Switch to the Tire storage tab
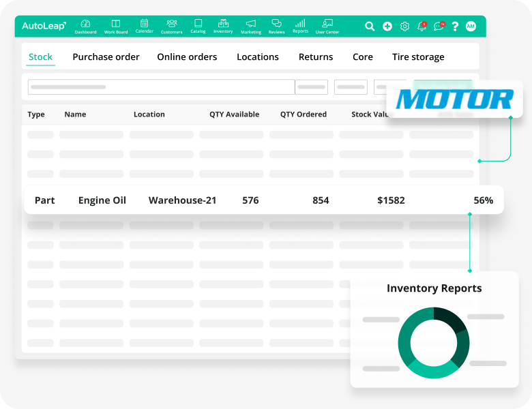 pos(417,57)
